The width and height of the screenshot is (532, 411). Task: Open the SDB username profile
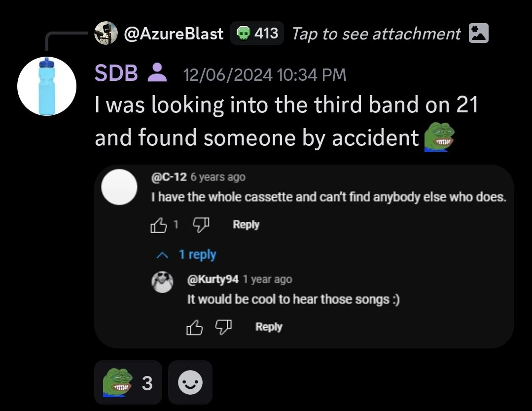116,74
